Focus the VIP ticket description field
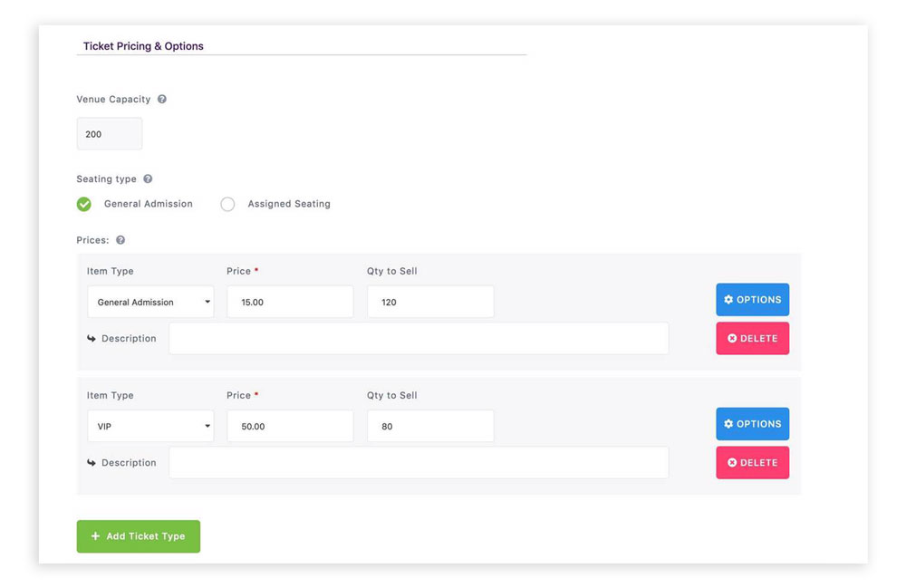906x588 pixels. pyautogui.click(x=419, y=463)
